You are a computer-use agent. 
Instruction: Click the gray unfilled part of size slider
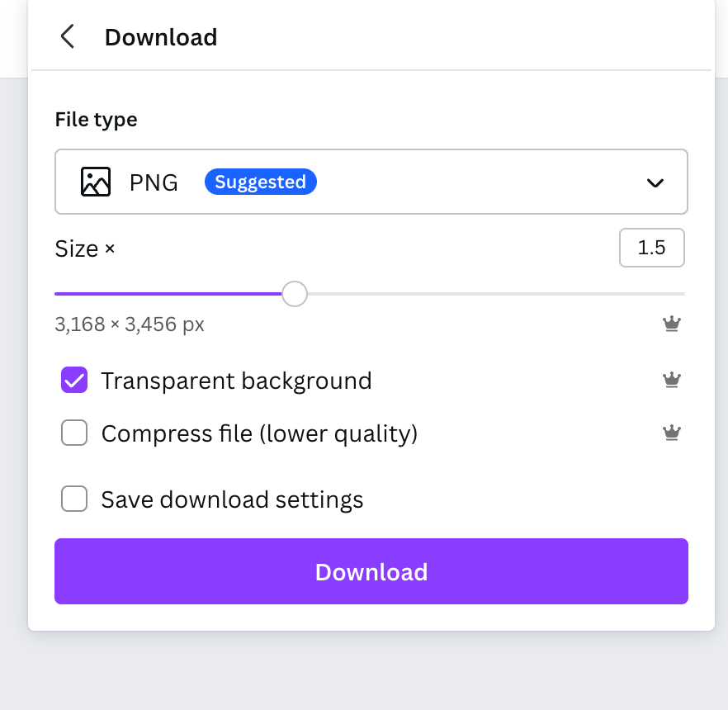tap(495, 294)
